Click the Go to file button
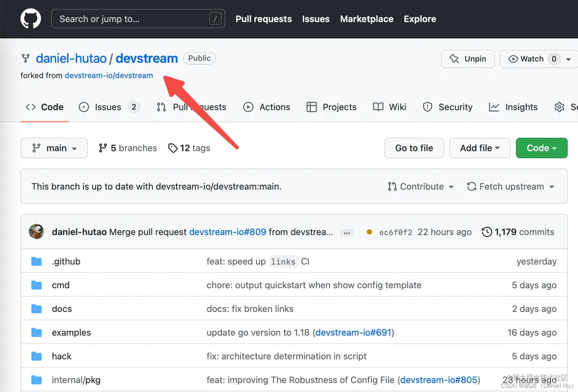Image resolution: width=578 pixels, height=392 pixels. click(x=414, y=148)
